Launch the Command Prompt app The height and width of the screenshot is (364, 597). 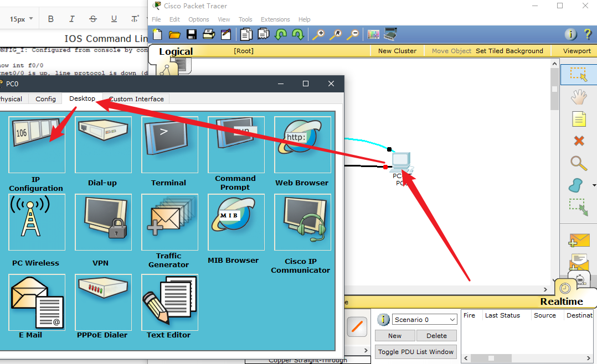(x=235, y=145)
